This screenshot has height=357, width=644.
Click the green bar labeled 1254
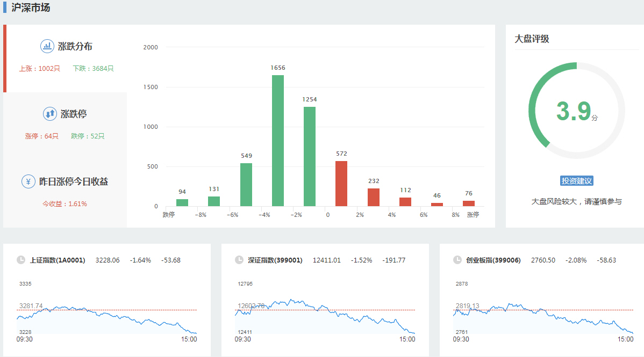coord(310,156)
